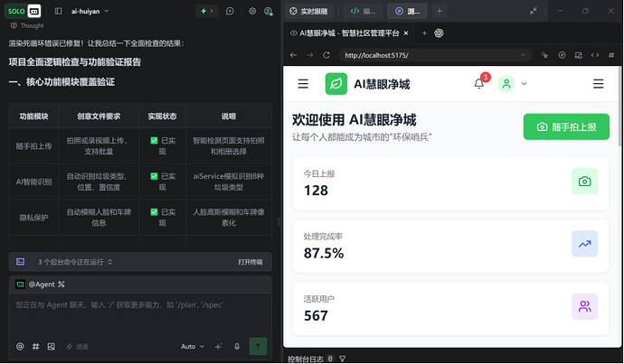Switch to the code editor tab
This screenshot has height=364, width=624.
coord(363,11)
